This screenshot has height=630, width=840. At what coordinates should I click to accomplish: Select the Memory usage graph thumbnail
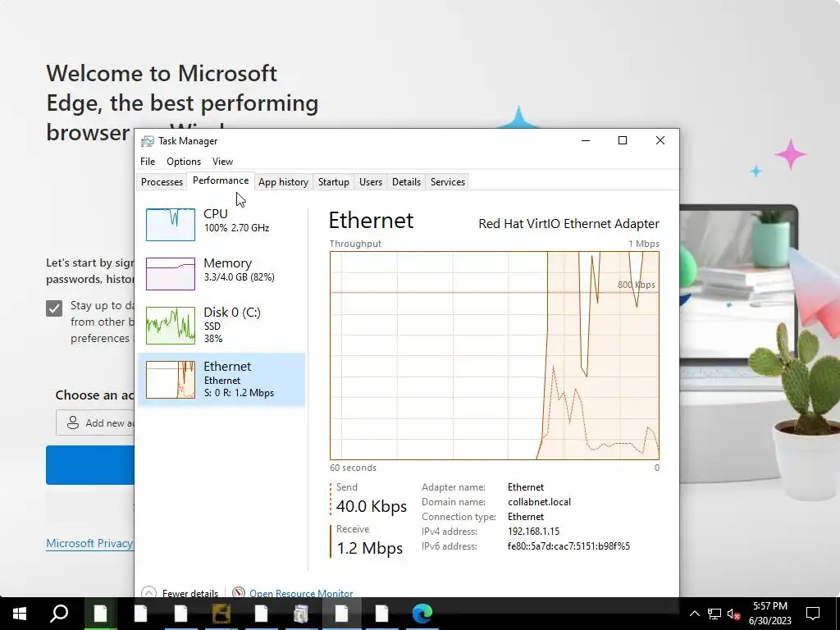click(171, 274)
